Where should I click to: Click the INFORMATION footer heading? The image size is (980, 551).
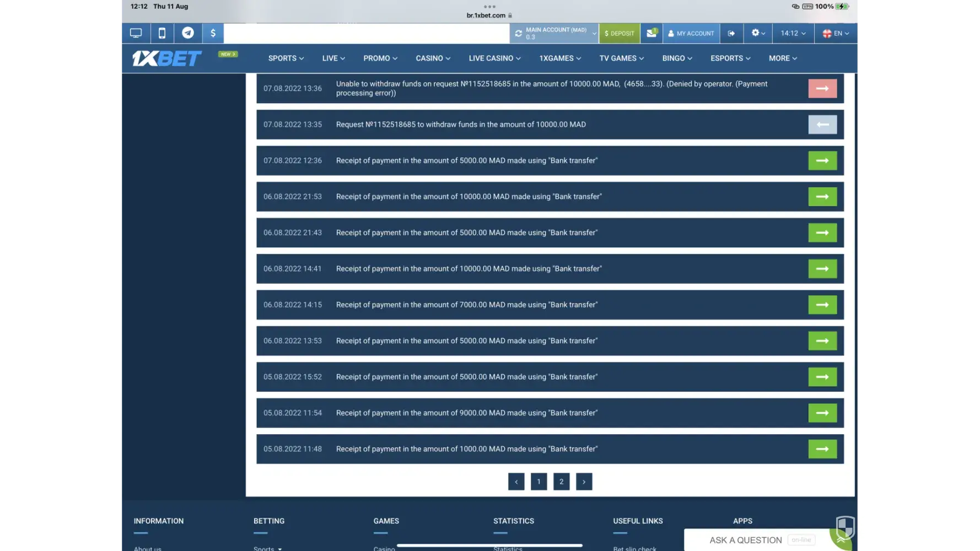pos(159,521)
